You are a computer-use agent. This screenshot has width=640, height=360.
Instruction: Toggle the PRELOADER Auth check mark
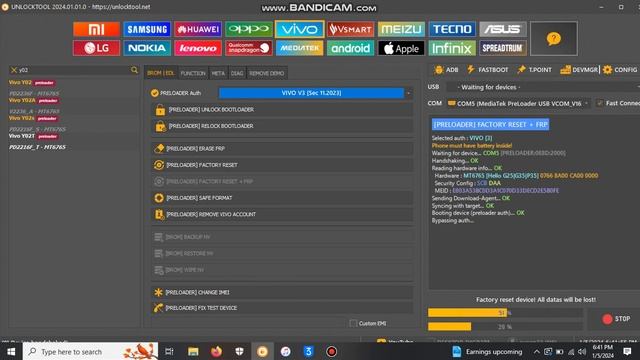tap(155, 93)
